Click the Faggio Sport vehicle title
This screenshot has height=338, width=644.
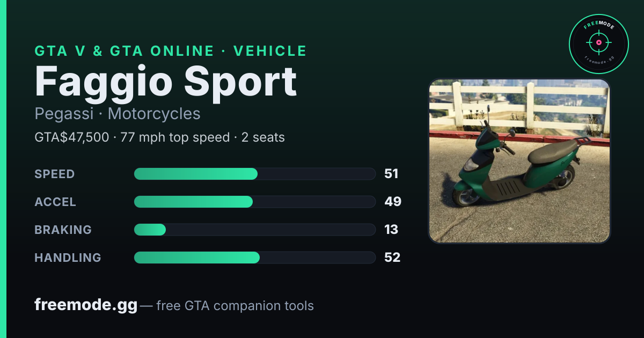click(x=166, y=82)
